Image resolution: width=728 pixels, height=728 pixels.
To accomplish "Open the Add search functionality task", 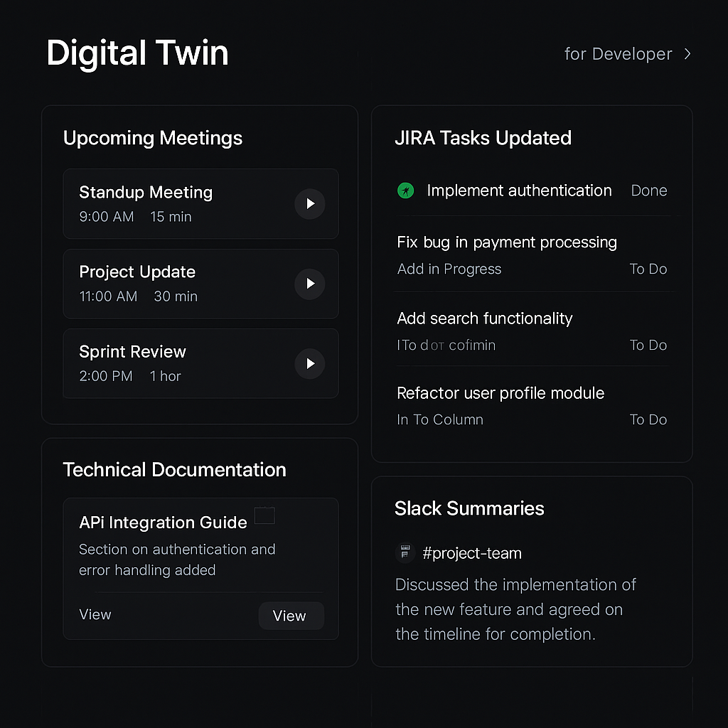I will (484, 318).
